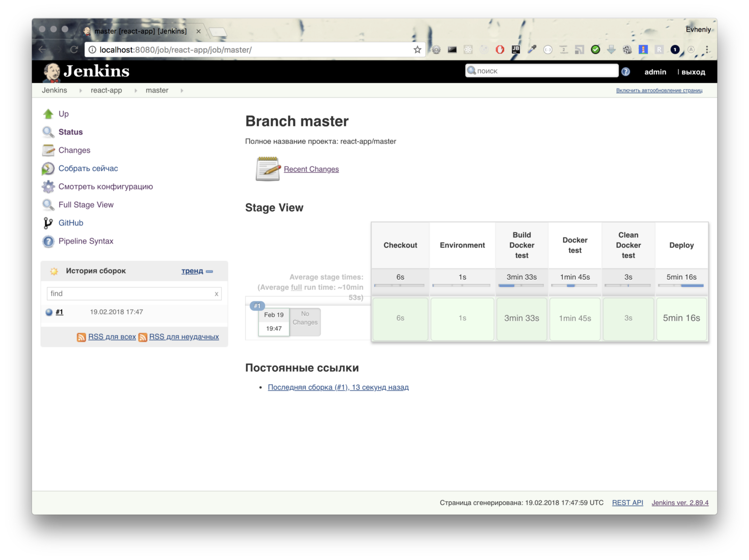Click the Deploy stage cell showing 5min 16s
The image size is (749, 560).
682,319
